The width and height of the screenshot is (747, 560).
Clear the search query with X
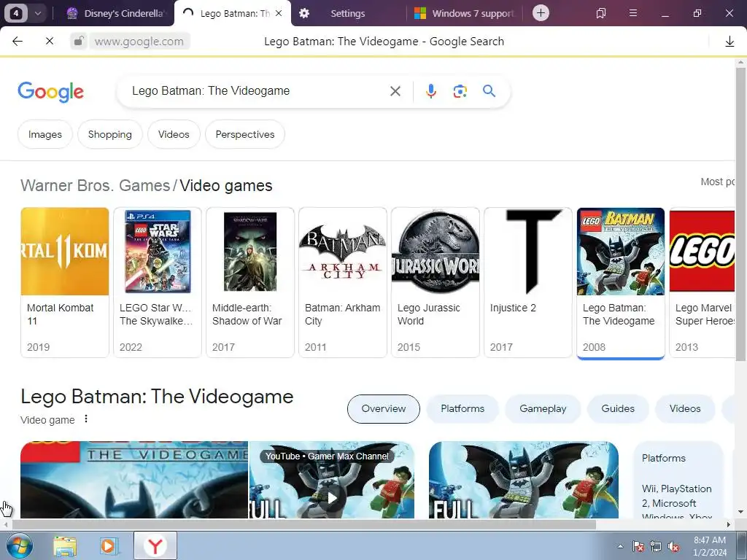point(395,91)
